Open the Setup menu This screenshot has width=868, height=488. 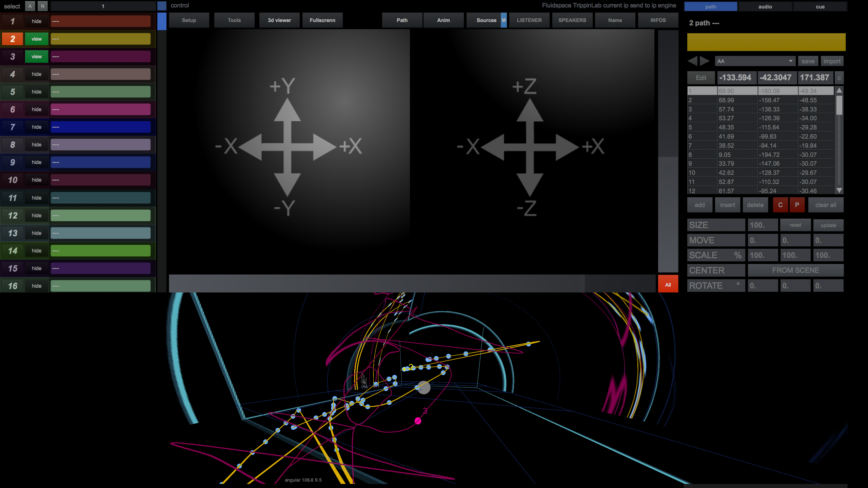189,20
